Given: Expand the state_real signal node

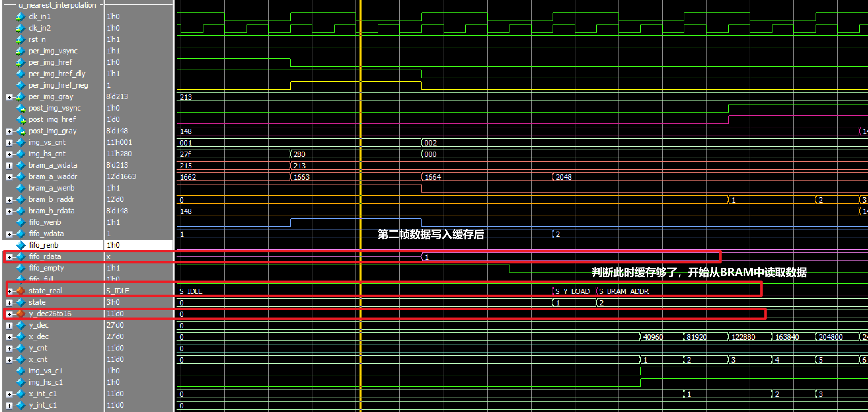Looking at the screenshot, I should pyautogui.click(x=10, y=291).
